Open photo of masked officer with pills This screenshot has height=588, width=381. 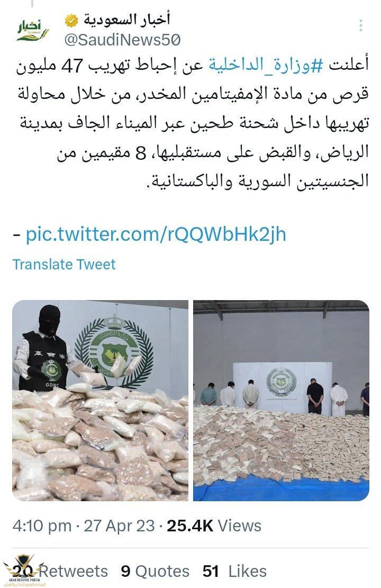point(100,401)
